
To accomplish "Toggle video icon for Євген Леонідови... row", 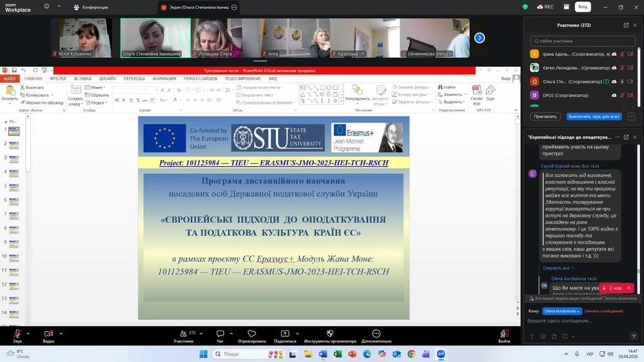I will coord(630,68).
